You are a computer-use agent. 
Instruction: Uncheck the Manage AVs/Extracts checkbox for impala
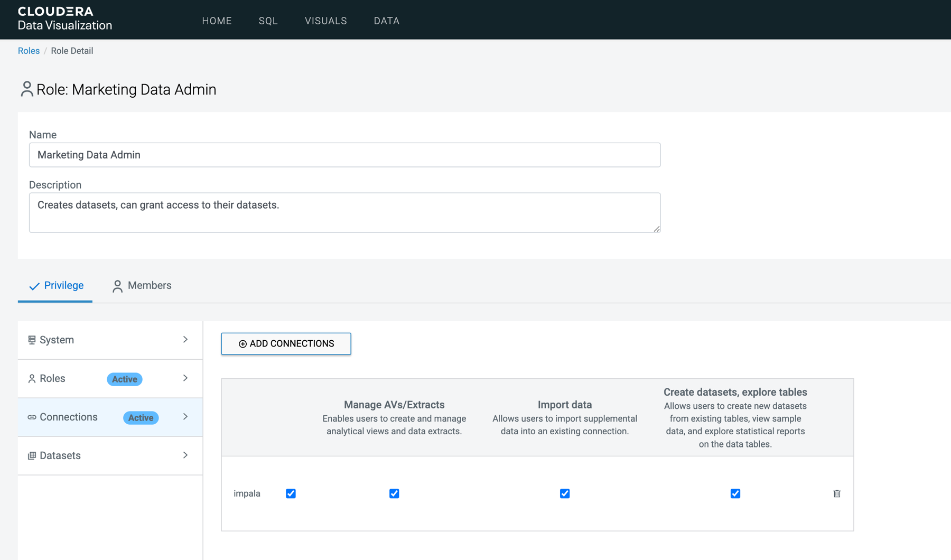click(x=394, y=493)
